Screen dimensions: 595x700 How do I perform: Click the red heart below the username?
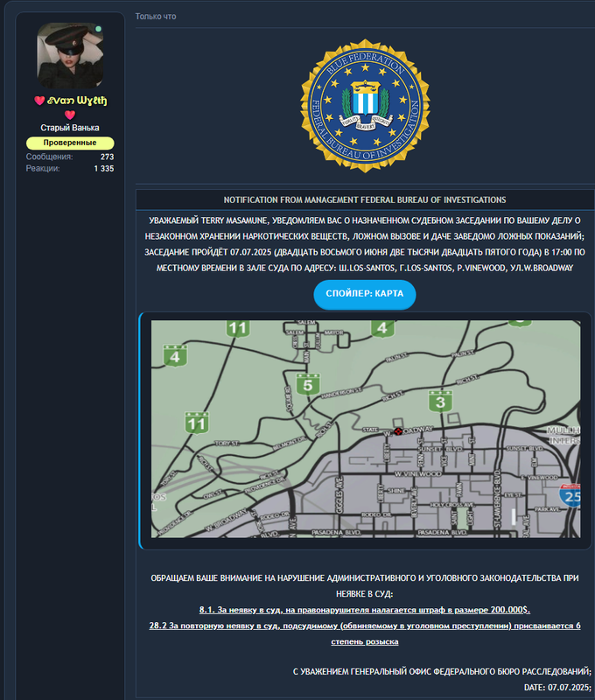(70, 115)
